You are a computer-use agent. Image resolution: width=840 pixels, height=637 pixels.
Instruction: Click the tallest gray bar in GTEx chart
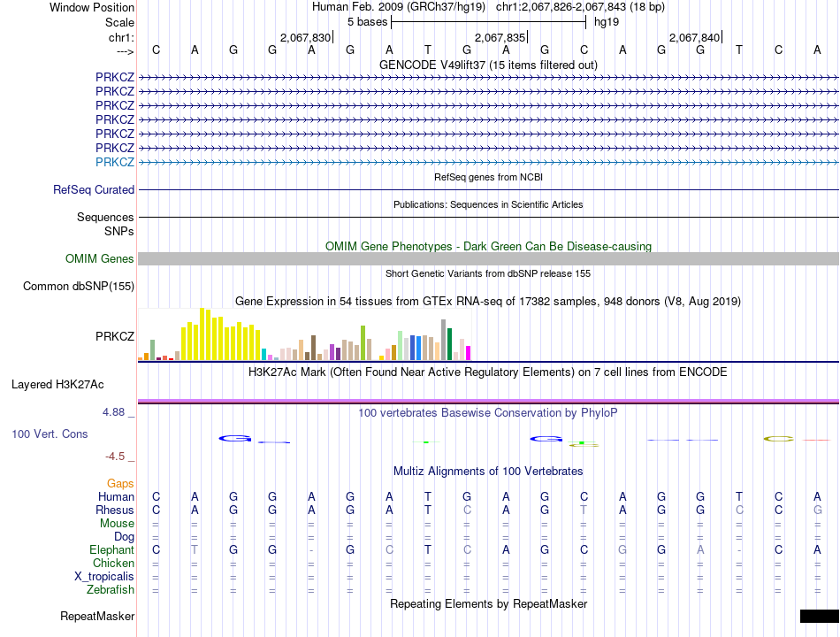[x=444, y=340]
